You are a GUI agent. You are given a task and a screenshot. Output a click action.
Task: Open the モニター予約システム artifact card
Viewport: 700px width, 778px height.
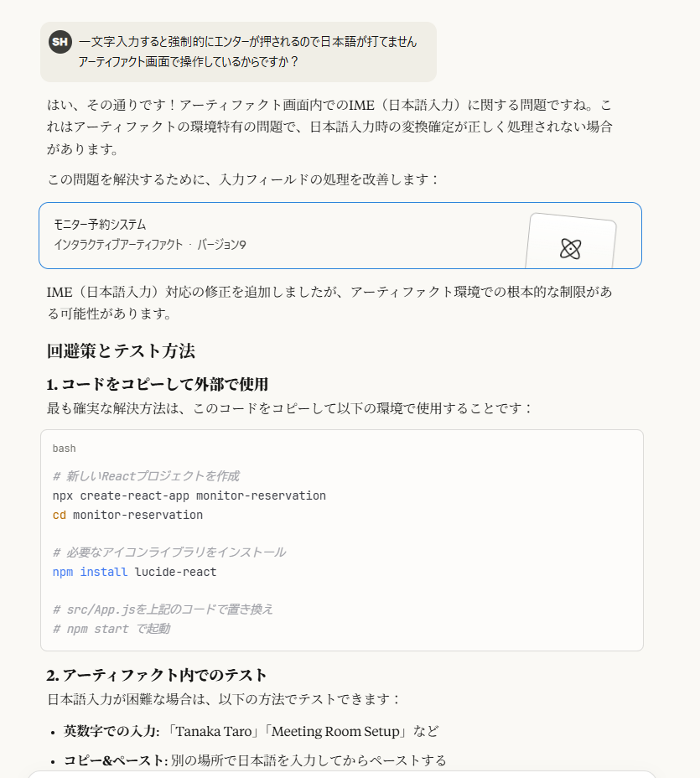tap(340, 236)
